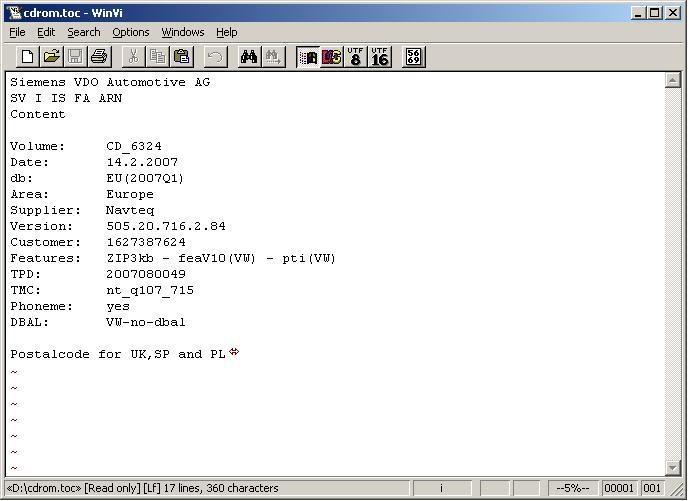The image size is (689, 501).
Task: Select the OEM character set icon
Action: click(x=332, y=57)
